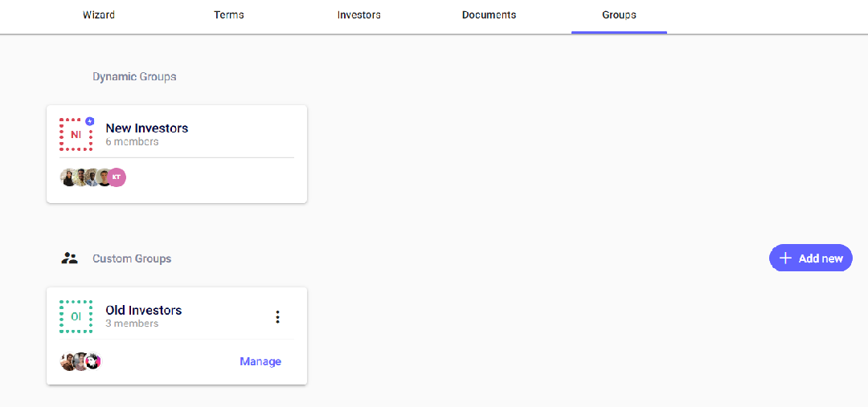Go to the Investors tab
Screen dimensions: 868x407
(358, 15)
